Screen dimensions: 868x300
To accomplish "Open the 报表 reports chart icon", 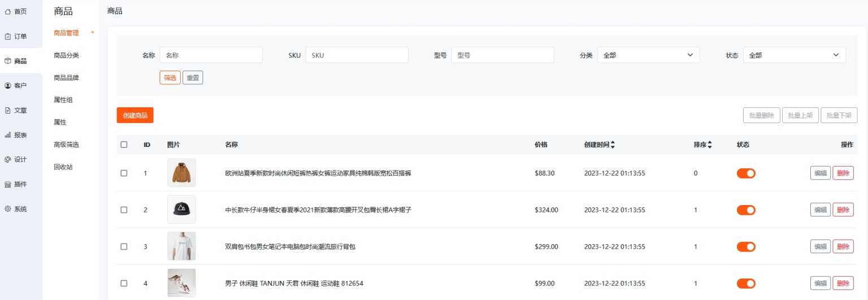I will [x=8, y=135].
